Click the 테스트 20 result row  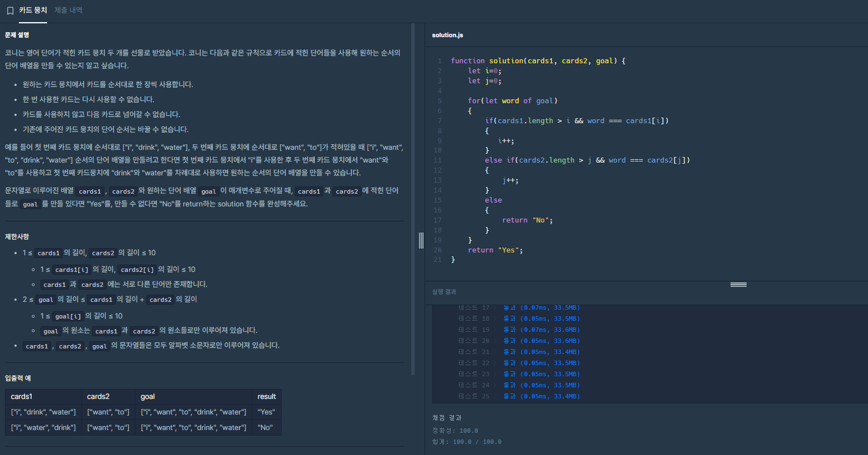[519, 341]
